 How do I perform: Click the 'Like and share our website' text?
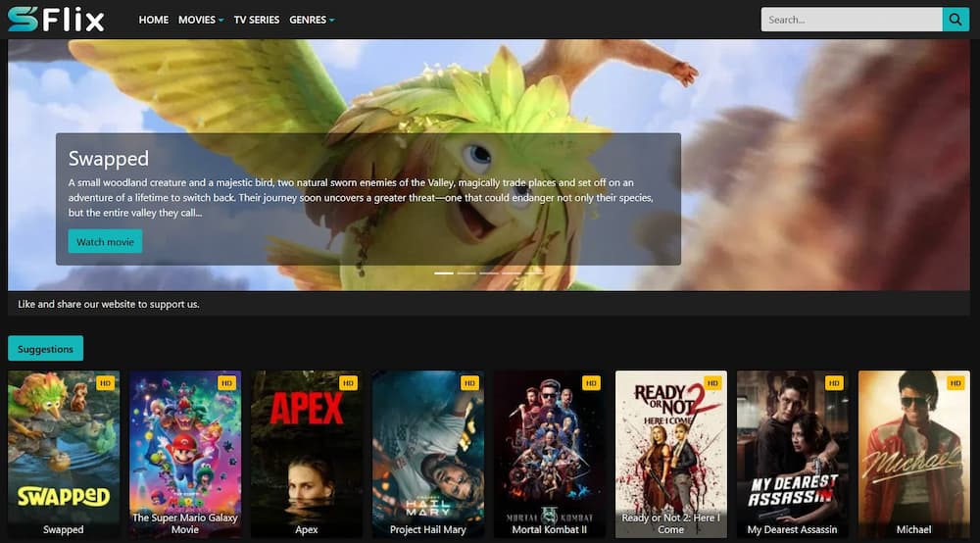click(x=108, y=304)
